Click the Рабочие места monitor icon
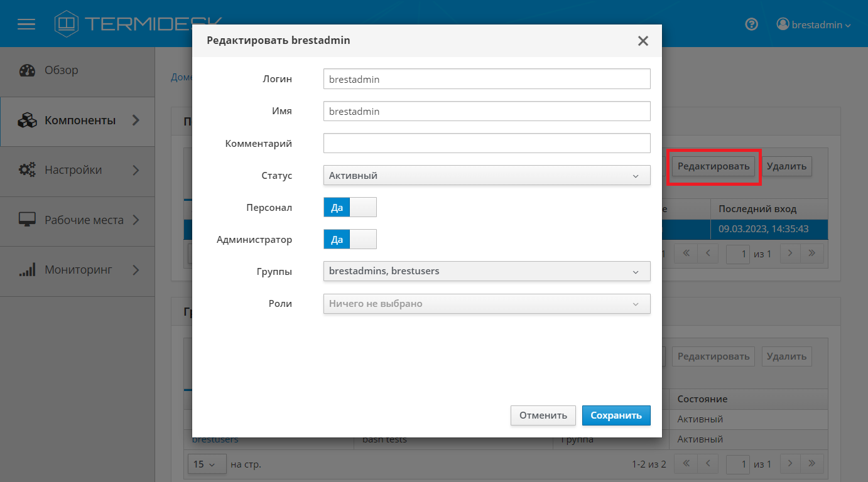Image resolution: width=868 pixels, height=482 pixels. (x=27, y=220)
